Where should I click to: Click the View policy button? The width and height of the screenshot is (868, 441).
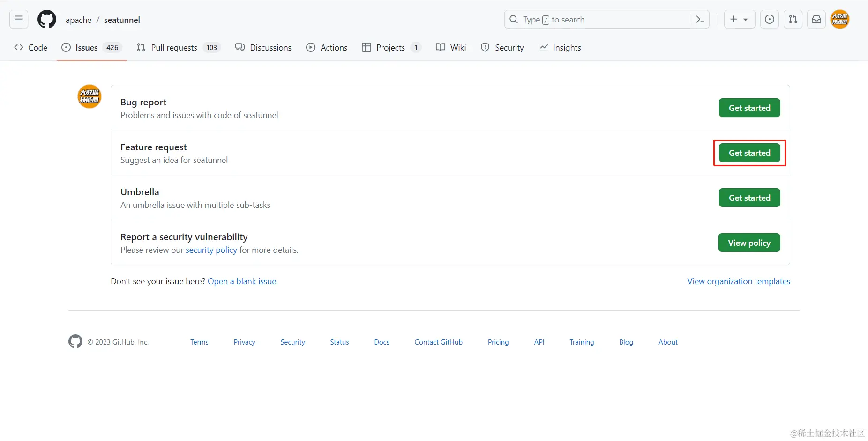coord(749,243)
